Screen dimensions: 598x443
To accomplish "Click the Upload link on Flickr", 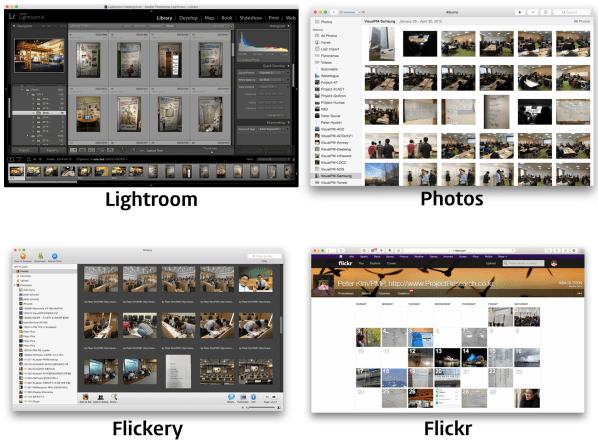I will pyautogui.click(x=491, y=263).
